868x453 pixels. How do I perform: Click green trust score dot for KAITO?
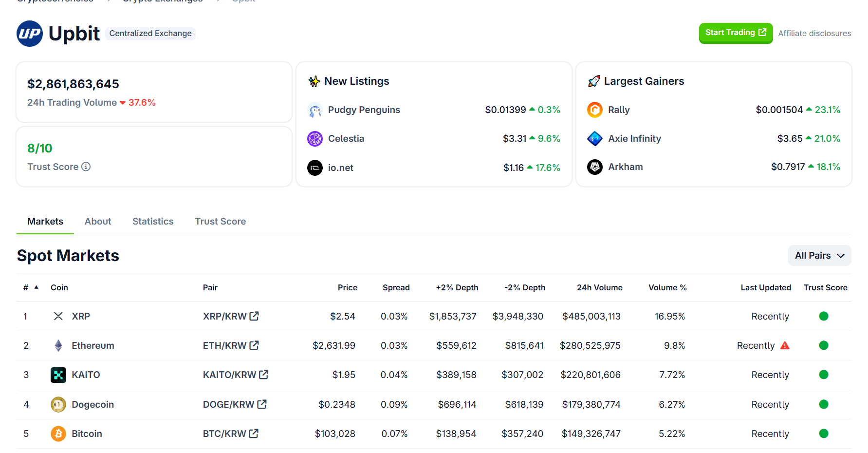[824, 375]
